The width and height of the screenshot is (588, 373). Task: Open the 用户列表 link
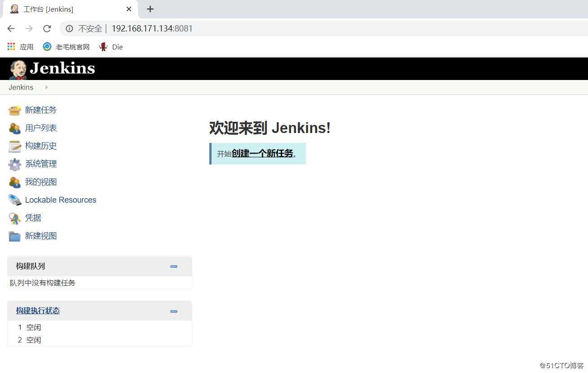[x=41, y=128]
